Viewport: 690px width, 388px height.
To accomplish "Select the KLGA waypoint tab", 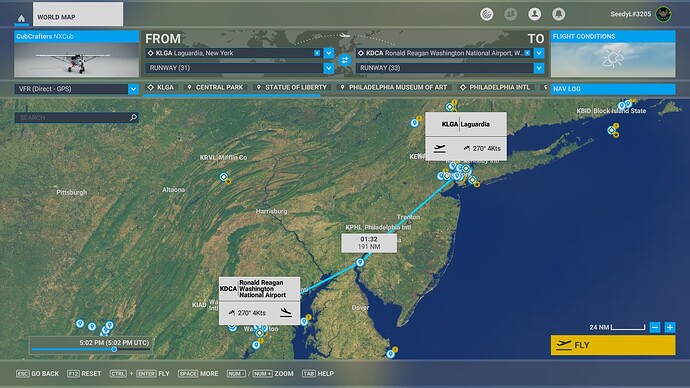I will [161, 87].
